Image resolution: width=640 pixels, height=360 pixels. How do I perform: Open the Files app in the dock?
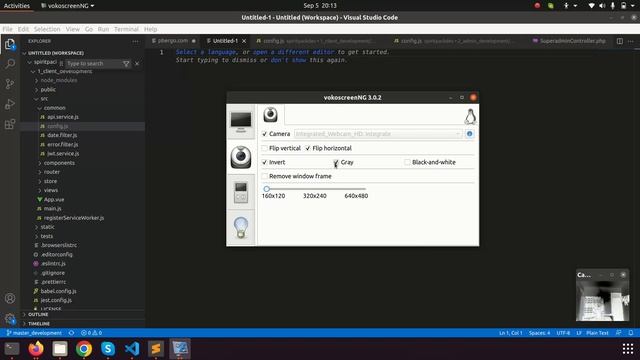click(x=60, y=349)
